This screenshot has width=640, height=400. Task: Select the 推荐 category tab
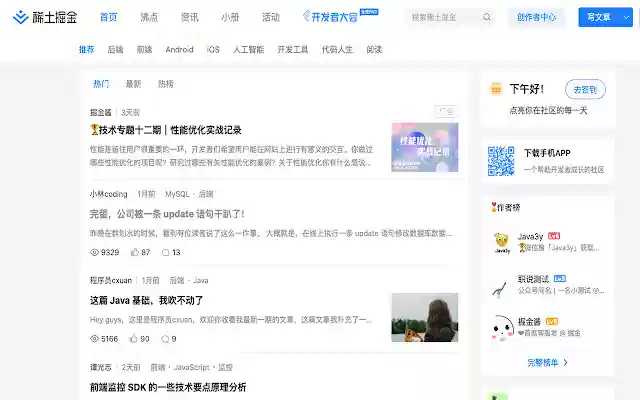tap(87, 49)
